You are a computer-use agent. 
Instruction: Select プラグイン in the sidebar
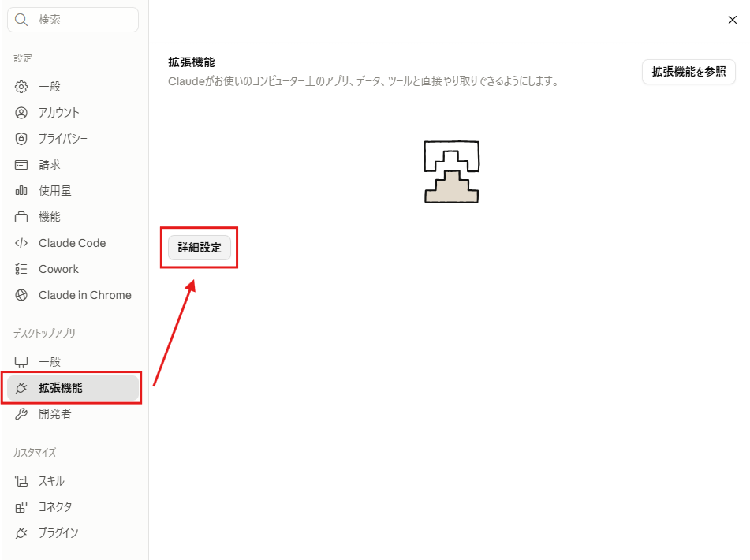click(73, 532)
